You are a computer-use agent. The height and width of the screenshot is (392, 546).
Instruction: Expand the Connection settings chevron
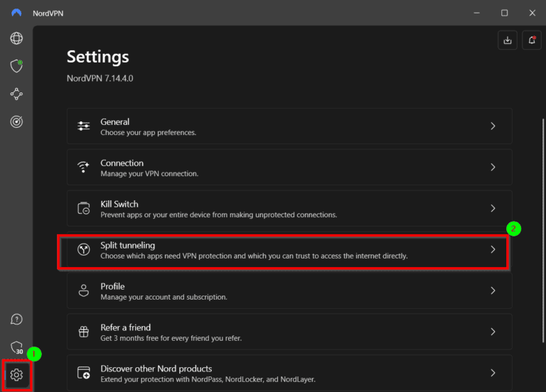pyautogui.click(x=493, y=168)
